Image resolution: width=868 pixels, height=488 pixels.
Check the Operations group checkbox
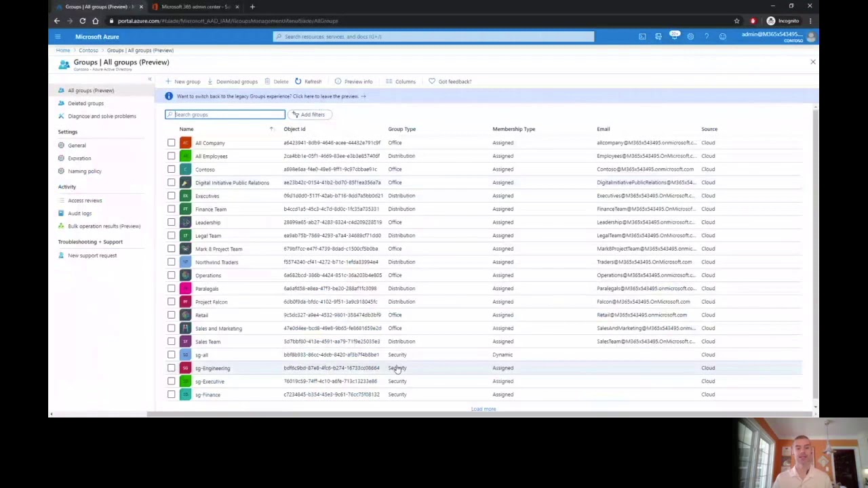click(171, 275)
